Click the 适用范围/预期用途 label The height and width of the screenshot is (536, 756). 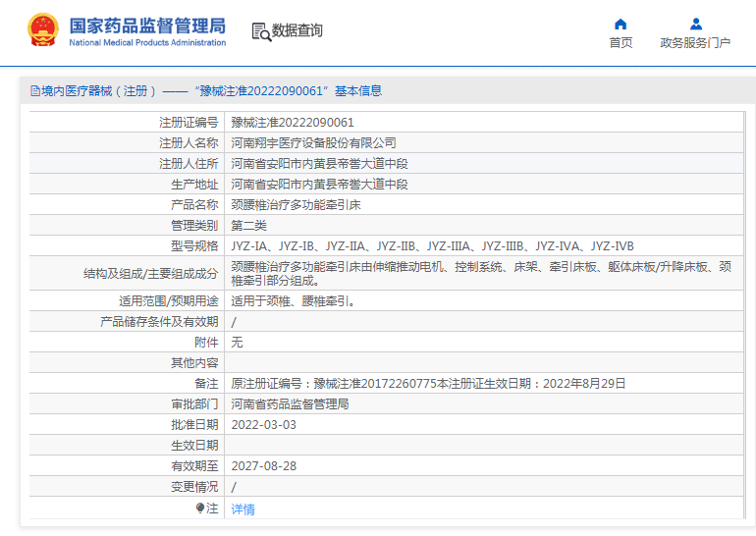pyautogui.click(x=169, y=301)
